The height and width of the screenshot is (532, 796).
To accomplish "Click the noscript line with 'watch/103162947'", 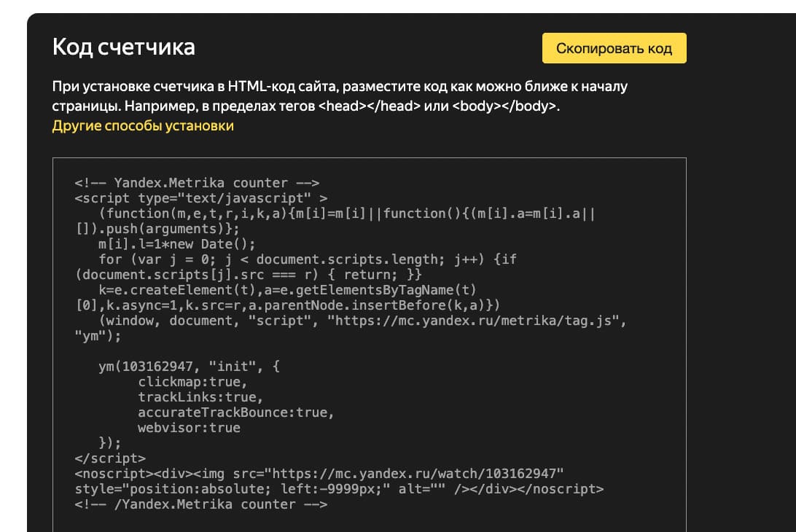I will 319,474.
